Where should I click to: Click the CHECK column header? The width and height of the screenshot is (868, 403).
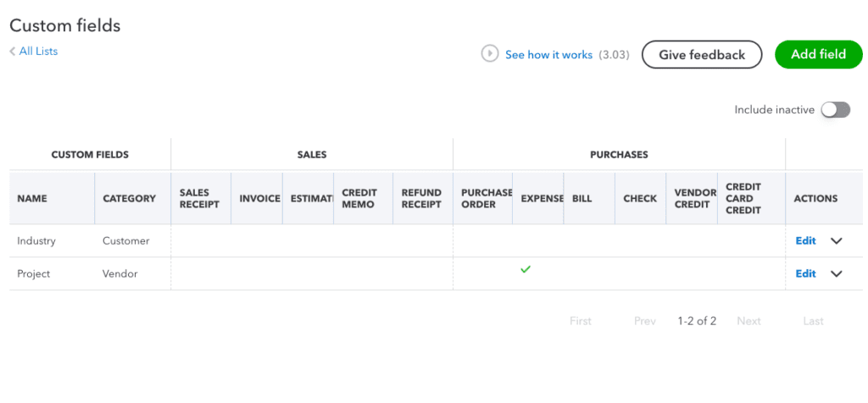(x=640, y=198)
